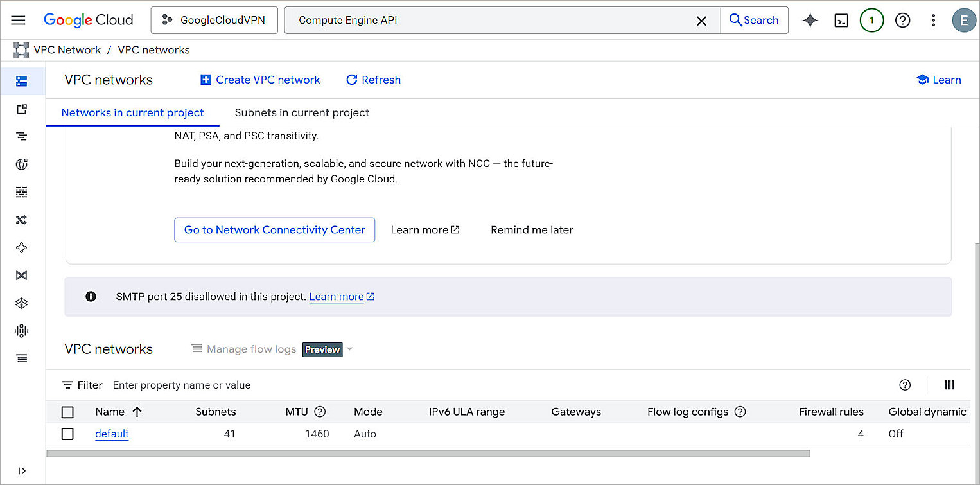Open the GoogleCloudVPN project picker
The image size is (980, 485).
coord(214,20)
